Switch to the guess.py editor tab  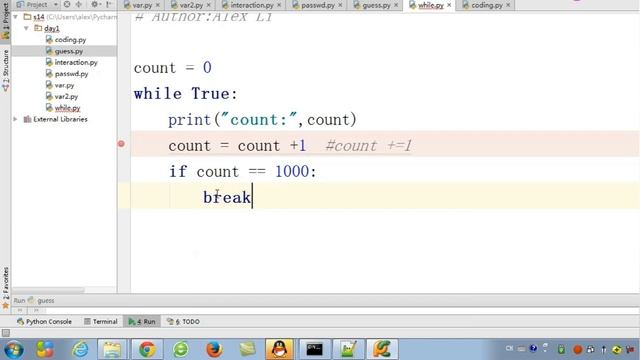click(x=376, y=5)
